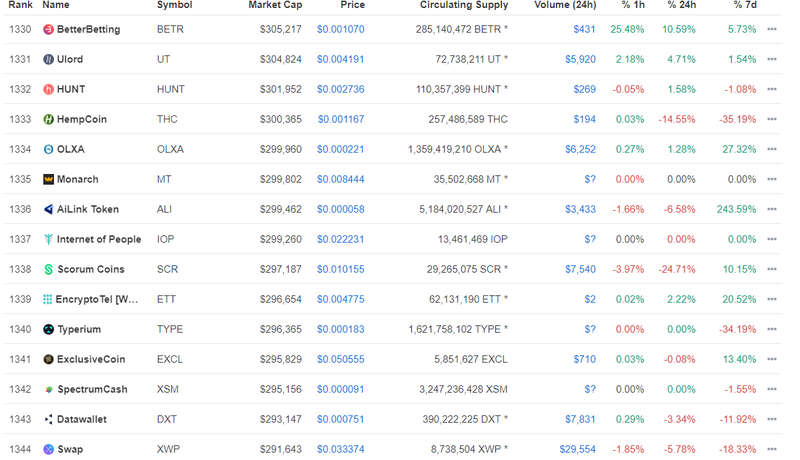Screen dimensions: 800x460
Task: Open the ExclusiveCoin name link
Action: tap(91, 360)
